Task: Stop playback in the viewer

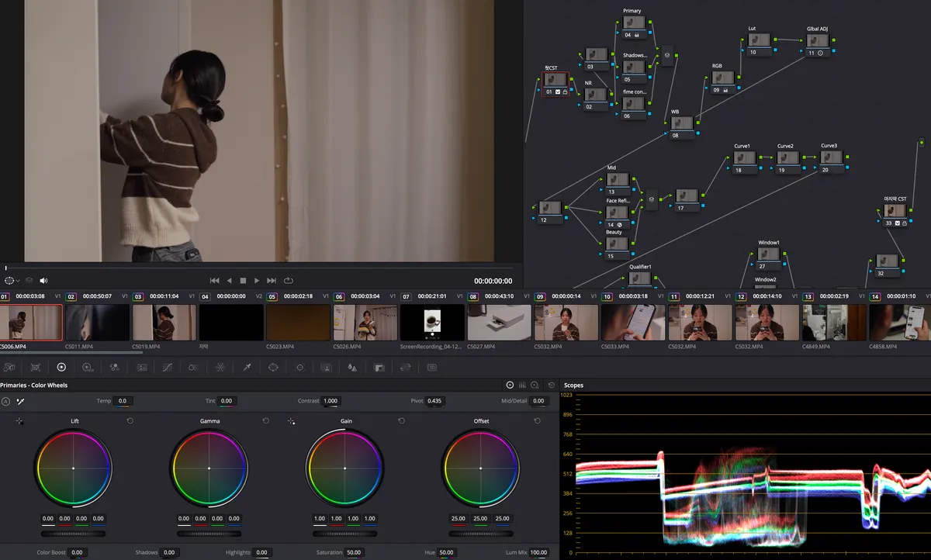Action: (243, 280)
